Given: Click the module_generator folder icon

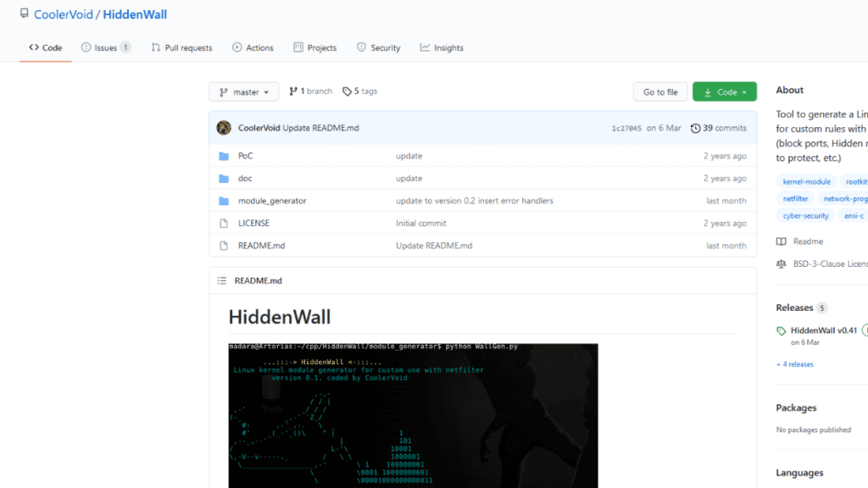Looking at the screenshot, I should coord(224,201).
